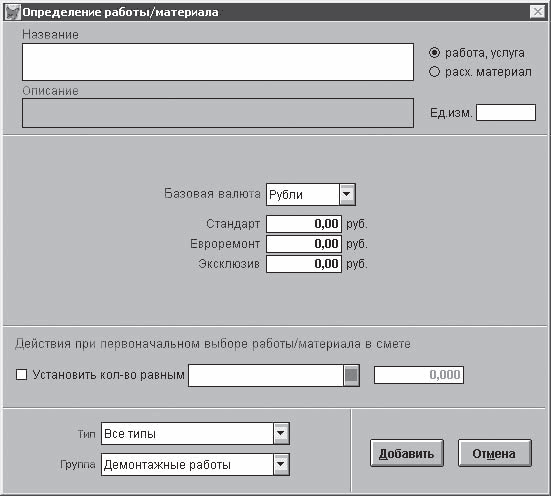The height and width of the screenshot is (496, 551).
Task: Select the работа, услуга radio button
Action: (434, 53)
